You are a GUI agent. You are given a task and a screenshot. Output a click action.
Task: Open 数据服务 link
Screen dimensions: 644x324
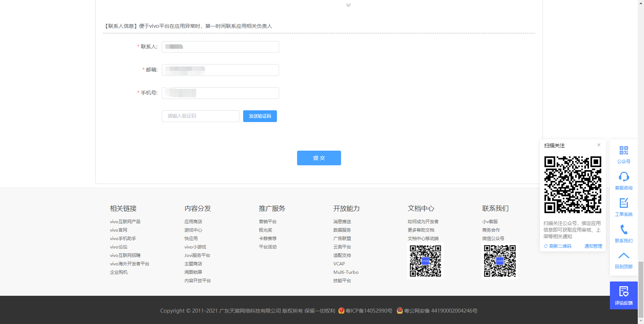[x=342, y=230]
